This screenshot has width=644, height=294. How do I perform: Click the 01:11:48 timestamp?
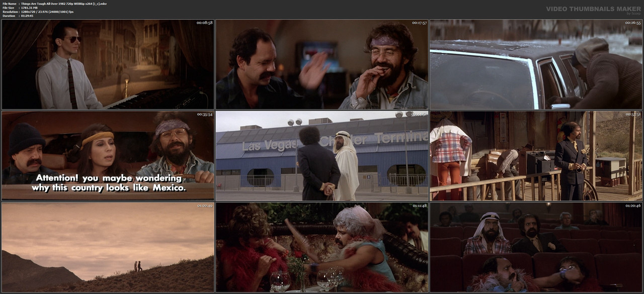(419, 206)
